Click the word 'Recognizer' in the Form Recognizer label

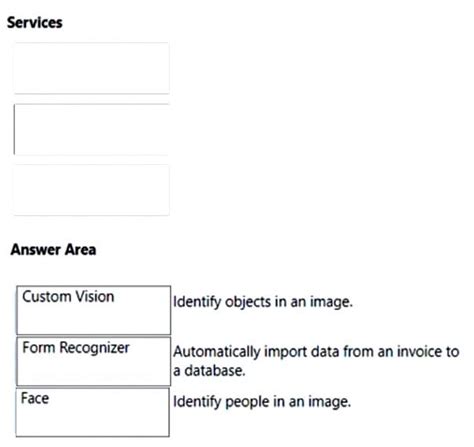(x=94, y=348)
